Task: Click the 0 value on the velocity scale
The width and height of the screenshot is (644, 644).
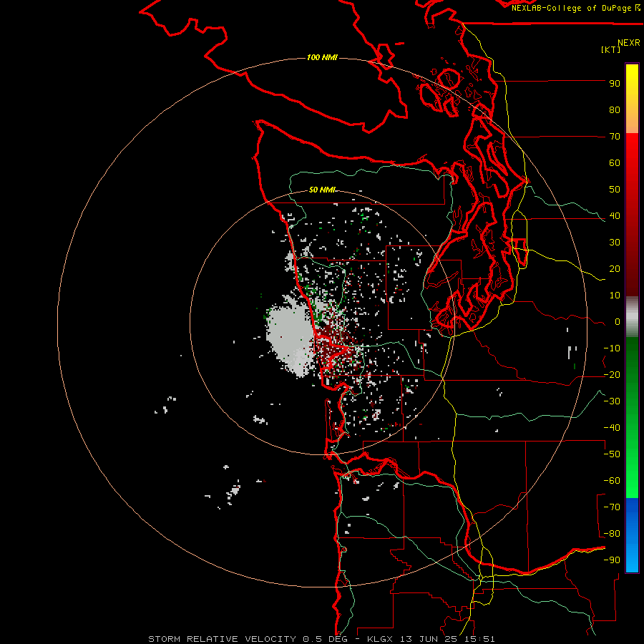Action: [618, 322]
